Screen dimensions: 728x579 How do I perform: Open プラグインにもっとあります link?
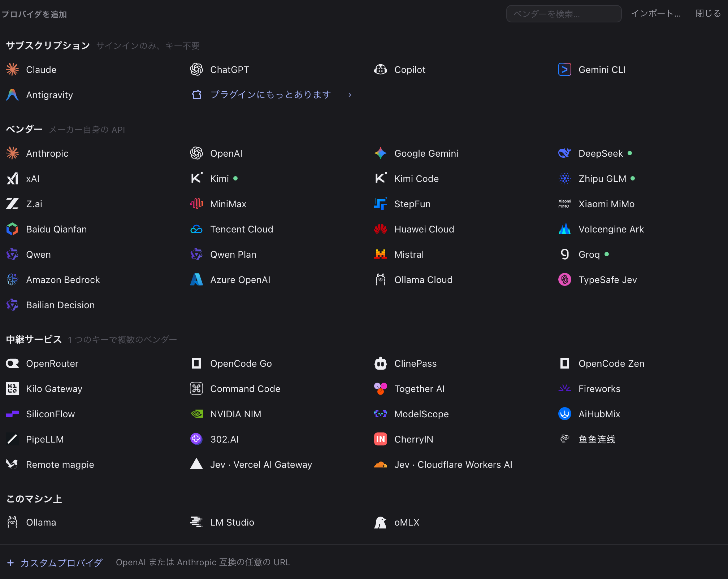tap(271, 95)
